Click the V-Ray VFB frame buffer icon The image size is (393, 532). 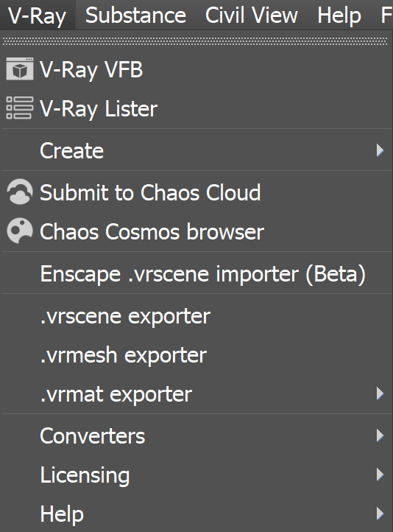click(x=20, y=69)
